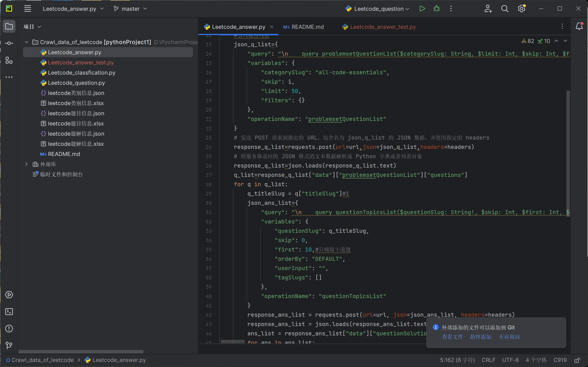Open Search Everywhere magnifier
The height and width of the screenshot is (367, 588).
pyautogui.click(x=505, y=9)
